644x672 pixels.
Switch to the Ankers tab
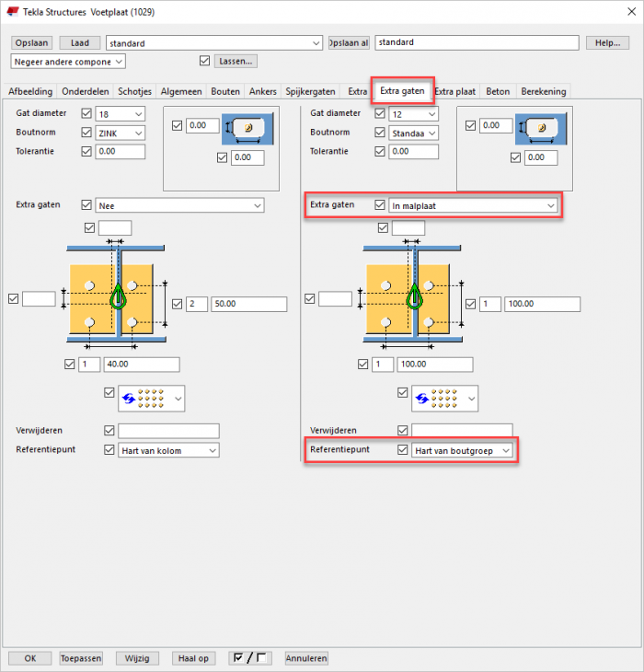pyautogui.click(x=262, y=91)
